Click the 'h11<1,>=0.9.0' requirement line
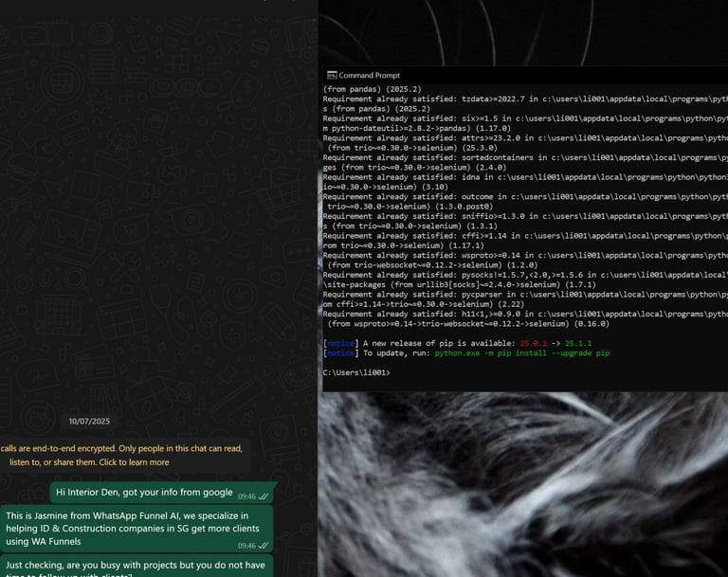The width and height of the screenshot is (728, 577). pos(525,314)
